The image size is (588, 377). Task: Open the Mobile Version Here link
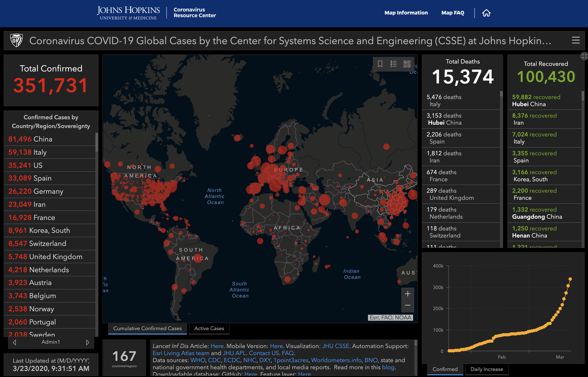(276, 346)
